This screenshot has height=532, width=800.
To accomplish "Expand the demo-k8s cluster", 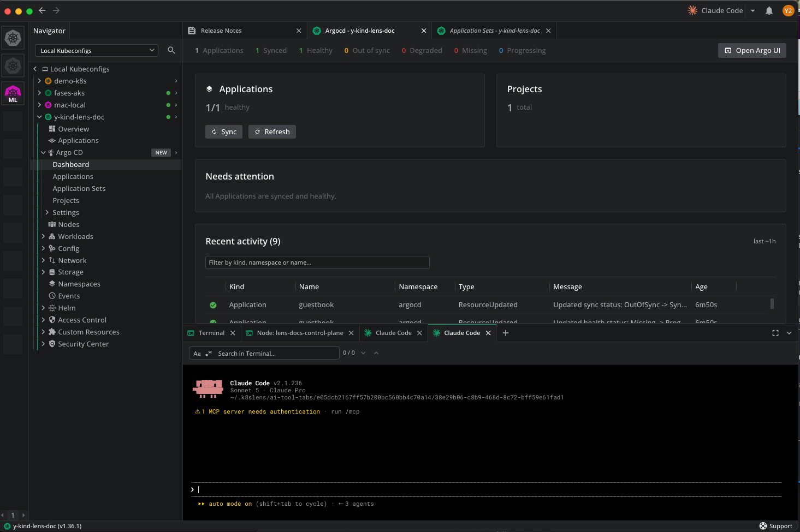I will coord(39,81).
